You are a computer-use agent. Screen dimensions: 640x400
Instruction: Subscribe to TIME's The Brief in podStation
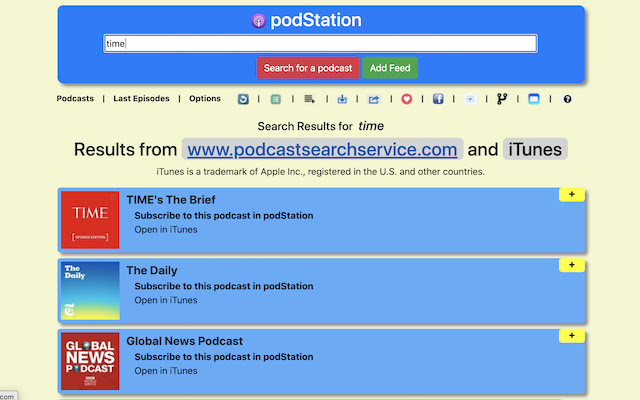point(224,216)
